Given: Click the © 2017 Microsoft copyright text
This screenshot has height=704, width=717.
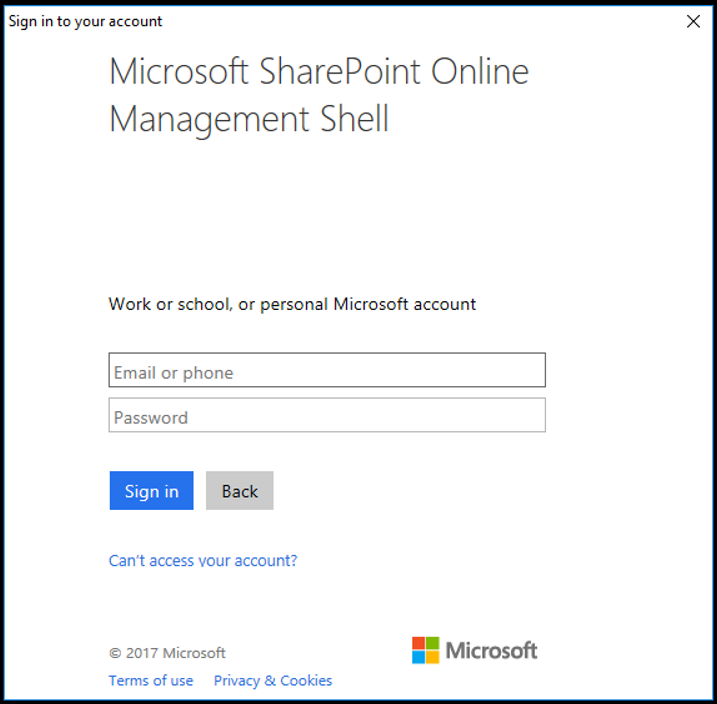Looking at the screenshot, I should (167, 653).
